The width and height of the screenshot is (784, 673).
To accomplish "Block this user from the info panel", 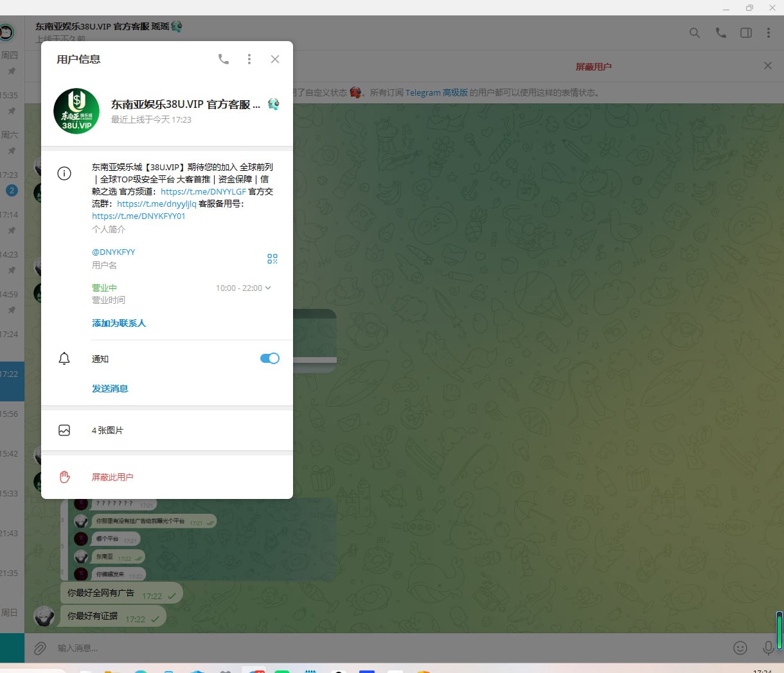I will coord(112,477).
